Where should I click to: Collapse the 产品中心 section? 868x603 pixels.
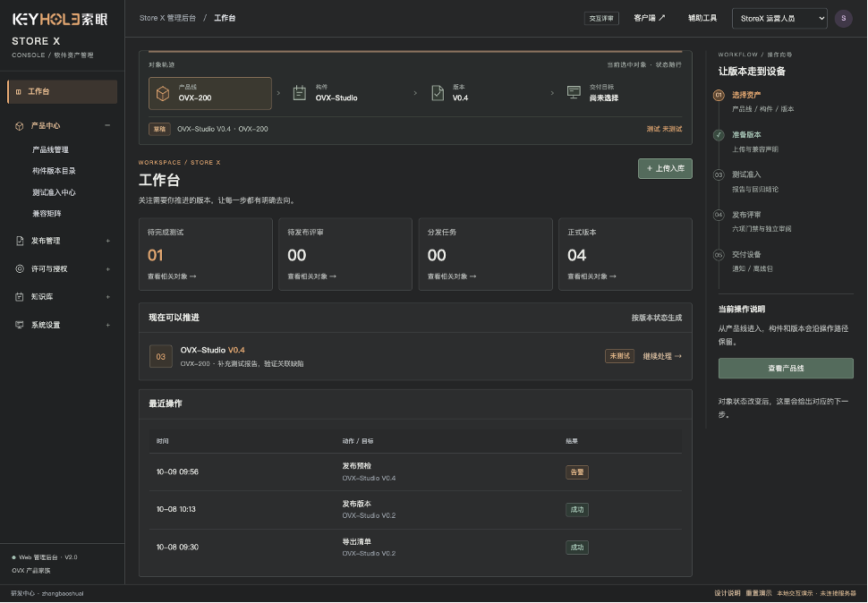pos(107,125)
